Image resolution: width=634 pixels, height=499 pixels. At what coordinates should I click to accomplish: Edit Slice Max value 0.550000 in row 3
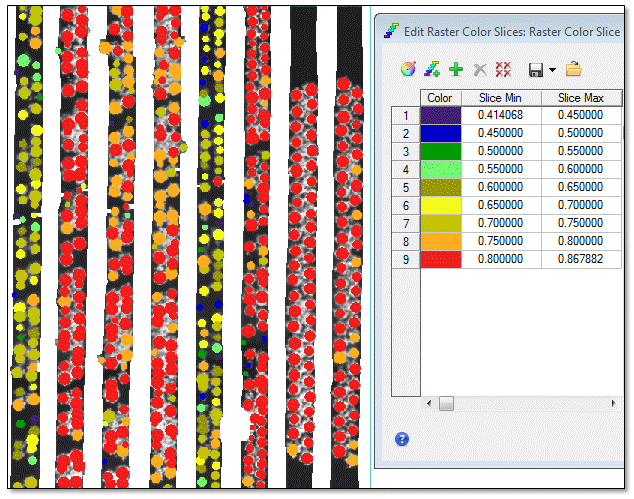[x=581, y=151]
